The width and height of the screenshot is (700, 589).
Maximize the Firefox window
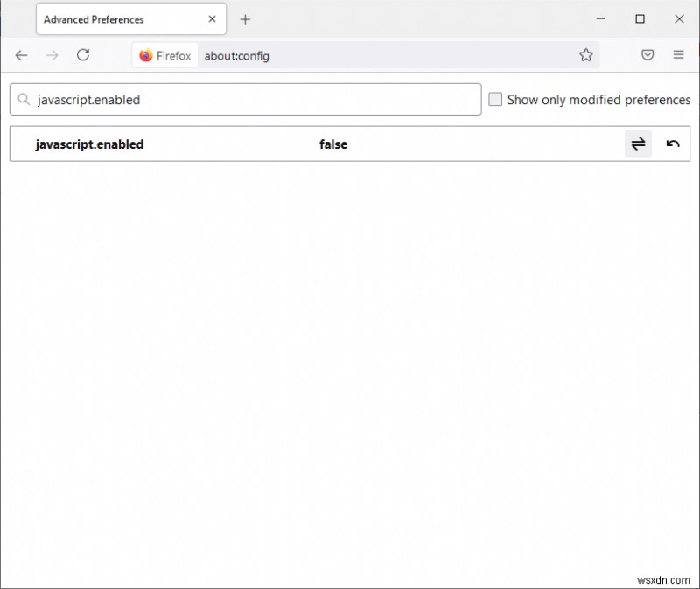coord(640,18)
